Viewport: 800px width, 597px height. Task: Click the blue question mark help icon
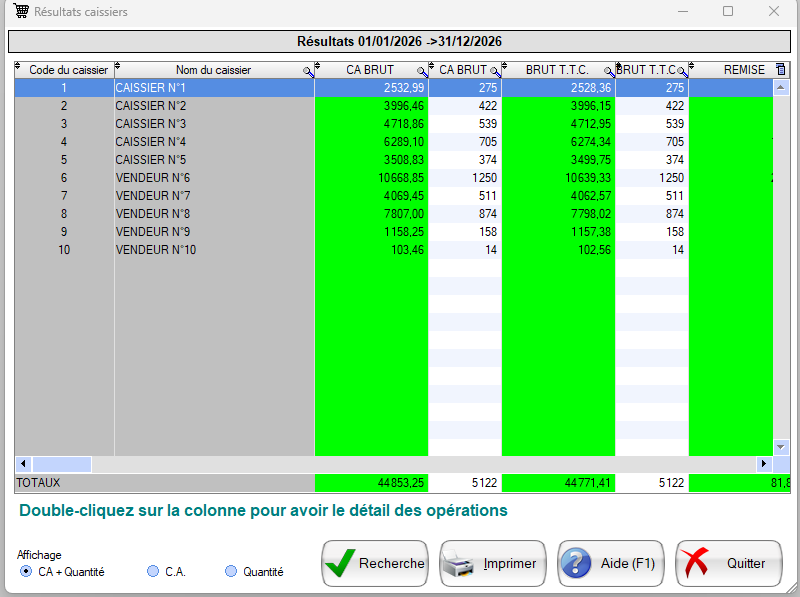[x=577, y=563]
